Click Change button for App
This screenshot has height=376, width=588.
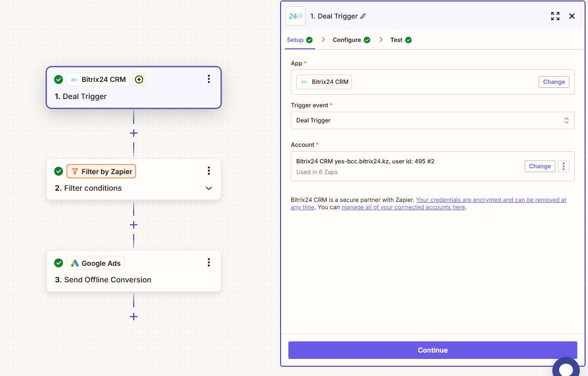pyautogui.click(x=554, y=82)
